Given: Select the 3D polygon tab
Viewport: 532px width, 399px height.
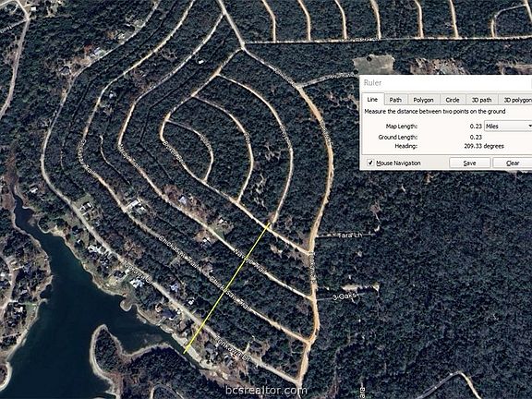Looking at the screenshot, I should (x=515, y=100).
